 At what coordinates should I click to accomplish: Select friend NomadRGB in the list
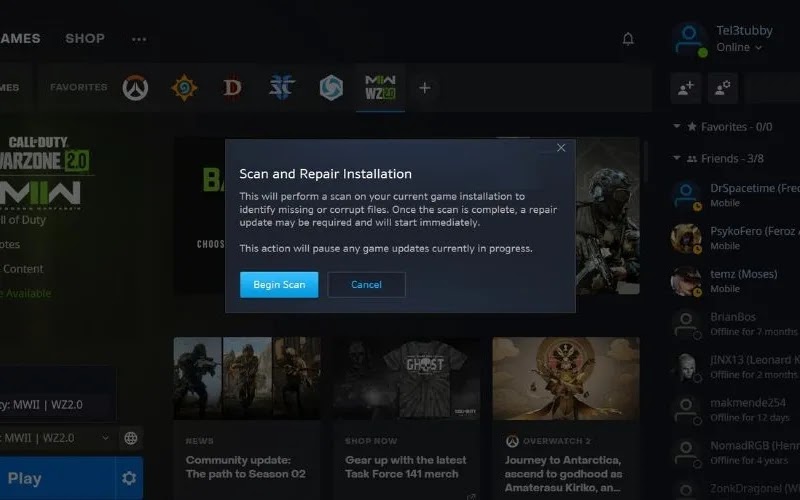click(x=735, y=452)
